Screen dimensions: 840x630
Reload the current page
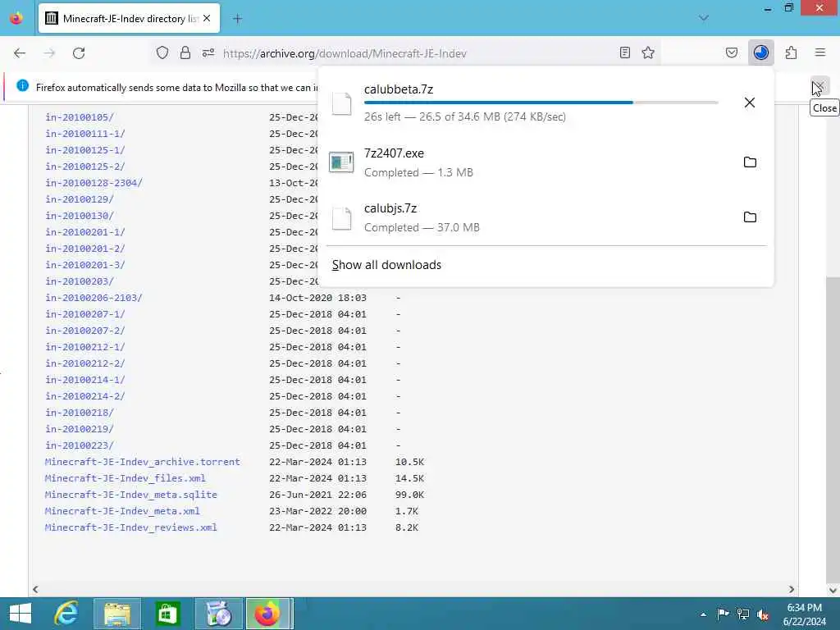click(79, 53)
